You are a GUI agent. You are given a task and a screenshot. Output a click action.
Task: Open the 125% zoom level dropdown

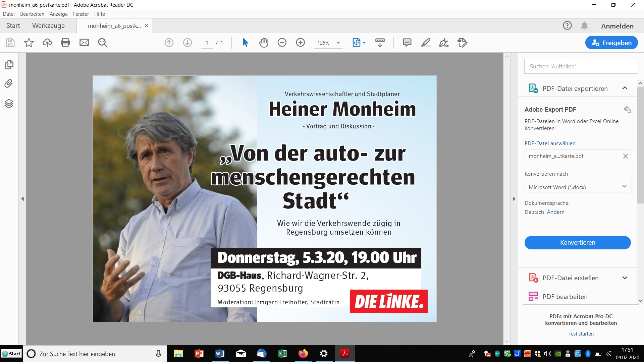pyautogui.click(x=328, y=43)
